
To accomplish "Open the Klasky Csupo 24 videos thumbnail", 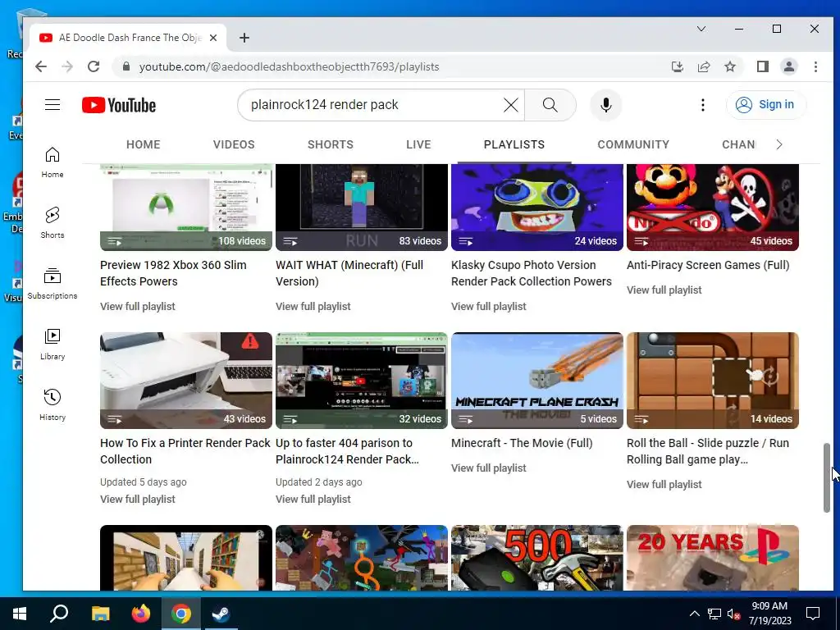I will click(x=537, y=208).
